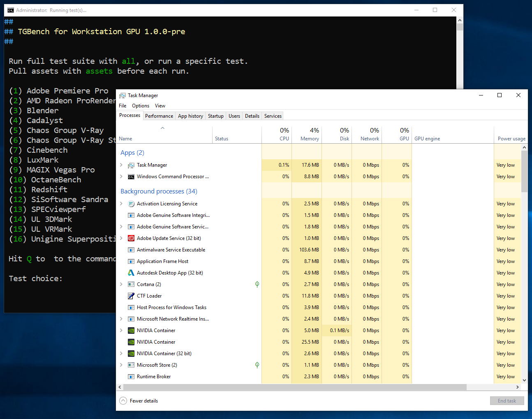This screenshot has width=532, height=419.
Task: Click the Activation Licensing Service icon
Action: [x=131, y=204]
